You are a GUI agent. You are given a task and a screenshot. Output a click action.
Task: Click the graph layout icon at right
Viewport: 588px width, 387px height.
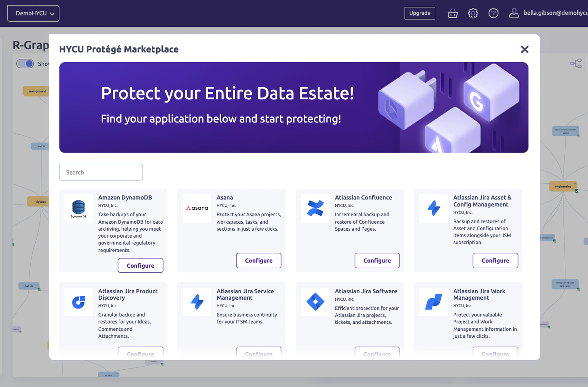click(x=576, y=63)
